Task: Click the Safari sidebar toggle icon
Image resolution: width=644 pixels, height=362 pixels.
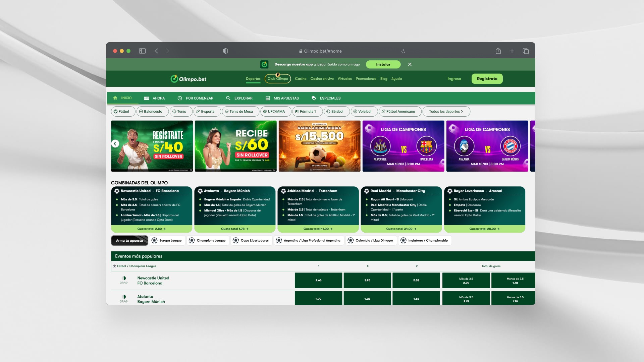Action: pos(142,51)
